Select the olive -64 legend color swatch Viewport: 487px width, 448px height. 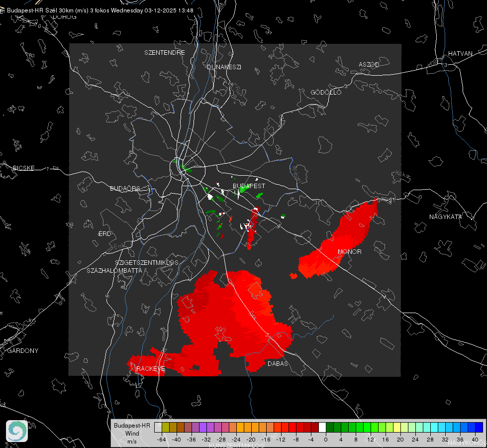point(166,427)
